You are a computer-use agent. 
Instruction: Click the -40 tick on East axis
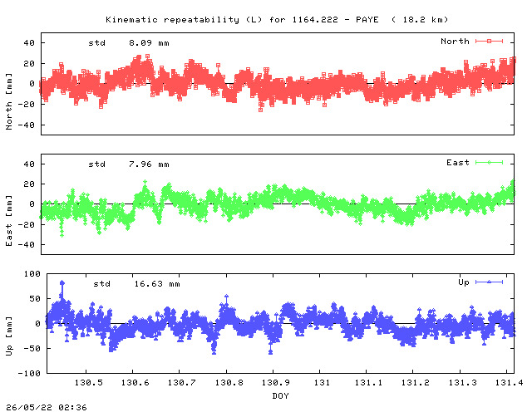point(27,244)
